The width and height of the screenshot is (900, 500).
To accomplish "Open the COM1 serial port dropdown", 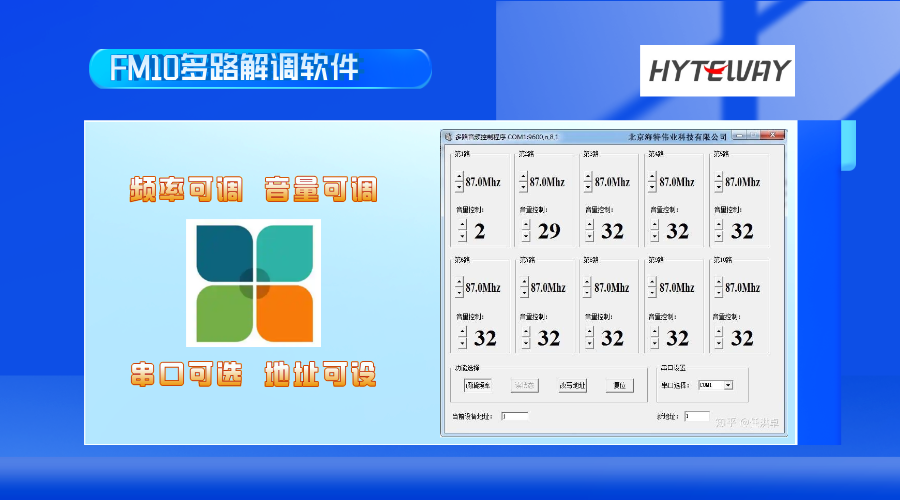I will [729, 385].
